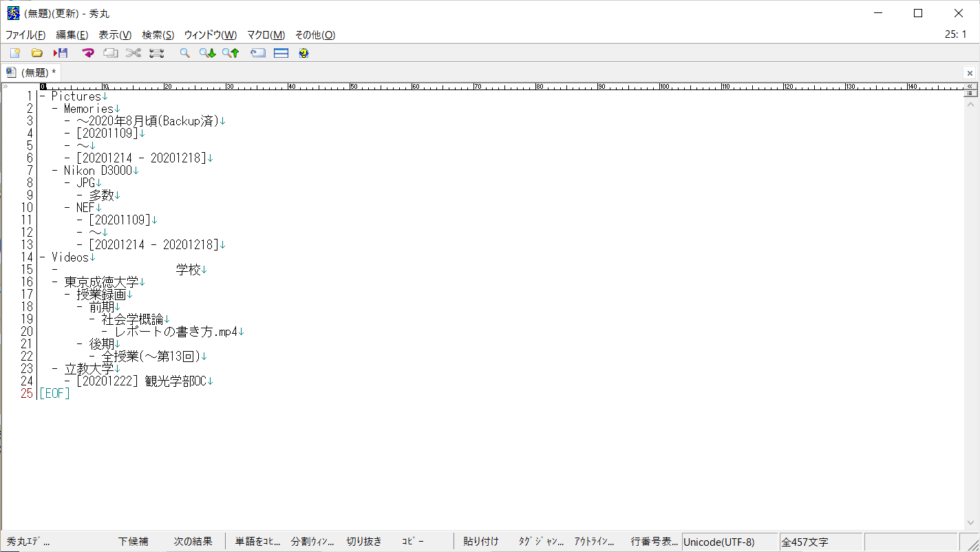Select the (無題) document tab
The width and height of the screenshot is (980, 552).
pos(32,72)
